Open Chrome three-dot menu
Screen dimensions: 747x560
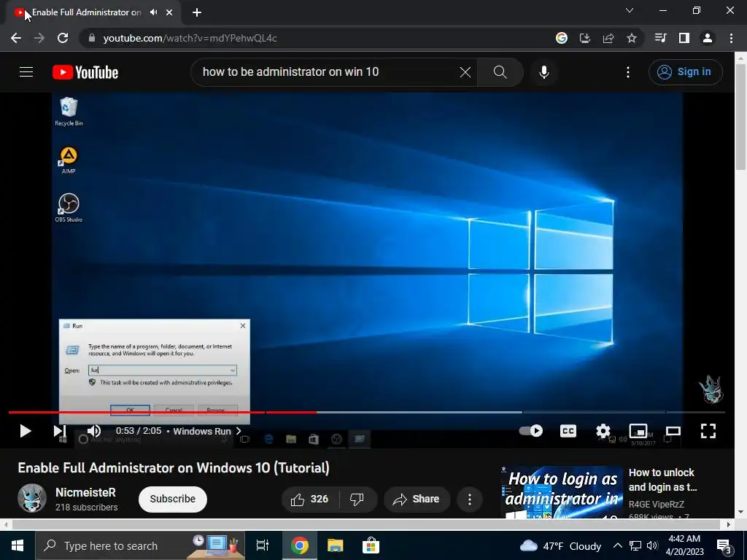pyautogui.click(x=731, y=38)
